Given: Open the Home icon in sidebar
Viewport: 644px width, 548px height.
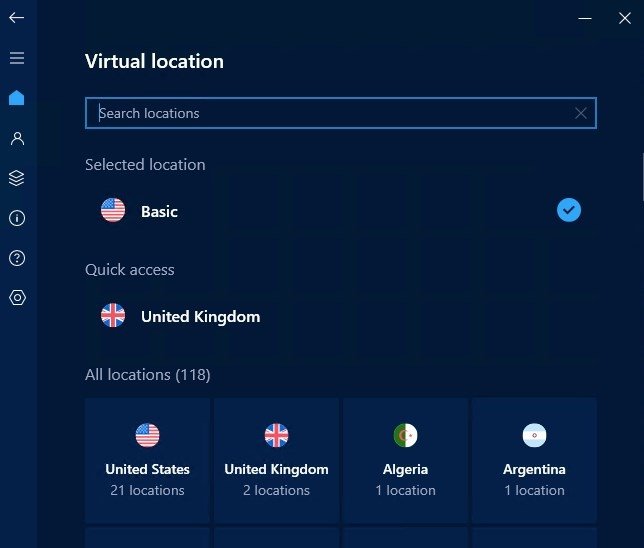Looking at the screenshot, I should (x=17, y=98).
